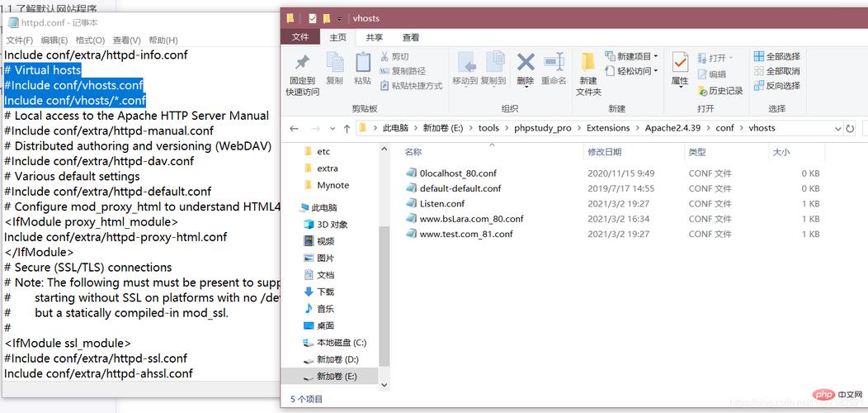Click the 3D 对象 folder icon
Viewport: 868px width, 413px height.
click(x=309, y=225)
